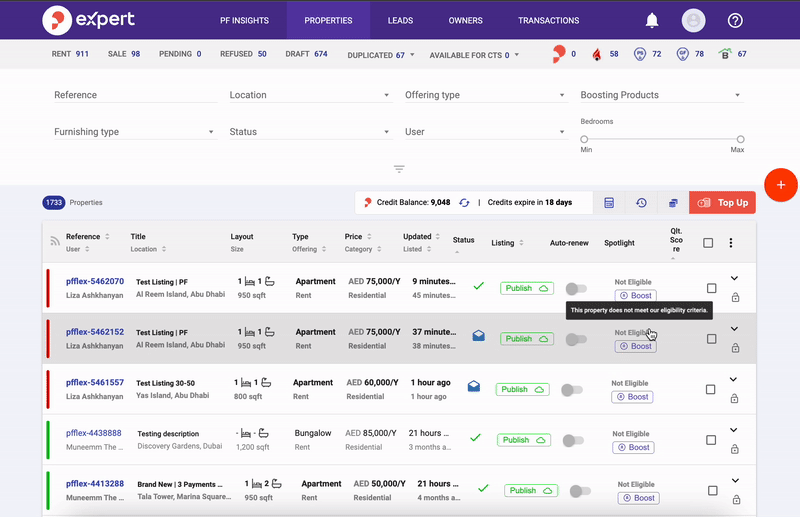Click the lock icon for pfflex-4438888
The height and width of the screenshot is (517, 800).
(x=735, y=449)
